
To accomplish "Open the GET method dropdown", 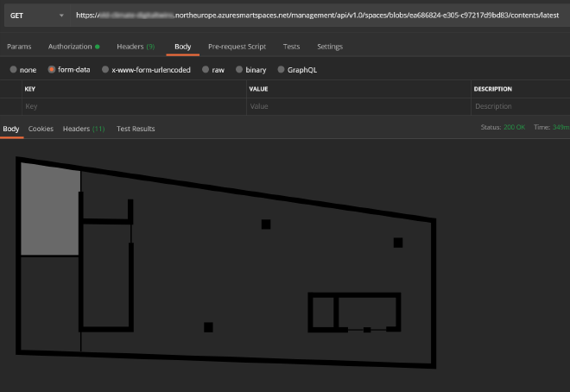I will [36, 16].
